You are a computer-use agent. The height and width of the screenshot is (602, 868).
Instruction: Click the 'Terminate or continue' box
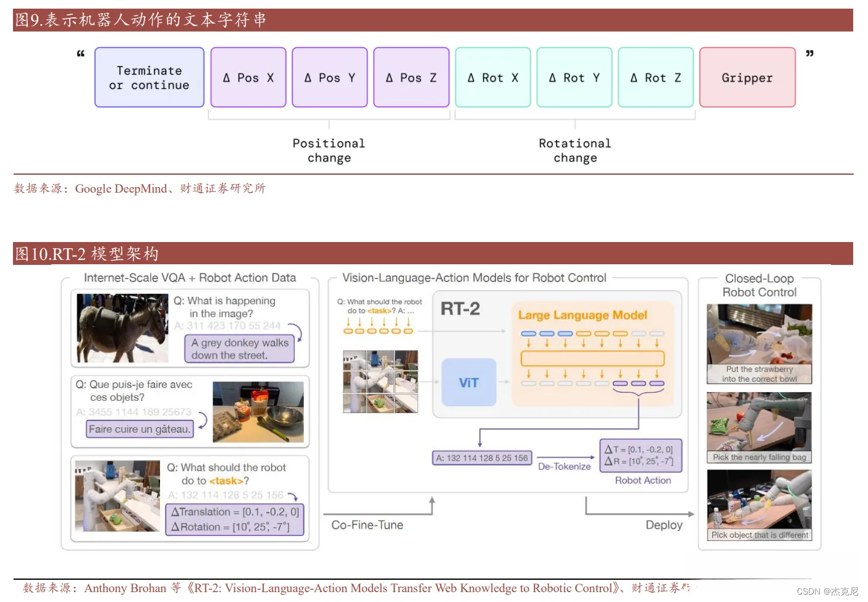tap(150, 77)
